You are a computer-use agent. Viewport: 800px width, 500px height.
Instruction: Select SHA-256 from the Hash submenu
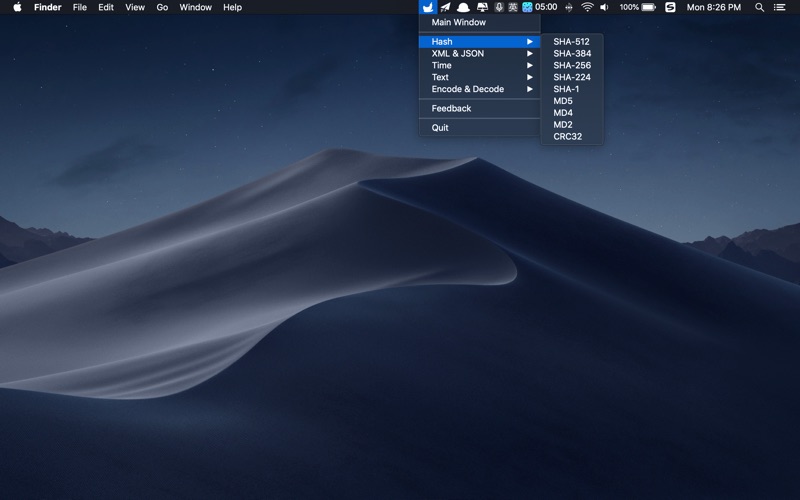572,65
